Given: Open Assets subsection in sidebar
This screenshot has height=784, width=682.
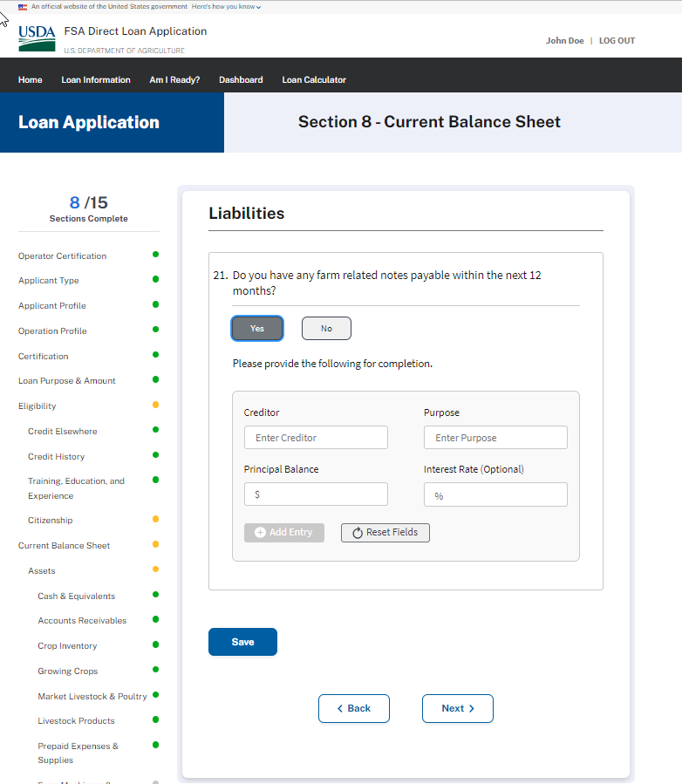Looking at the screenshot, I should pyautogui.click(x=42, y=571).
